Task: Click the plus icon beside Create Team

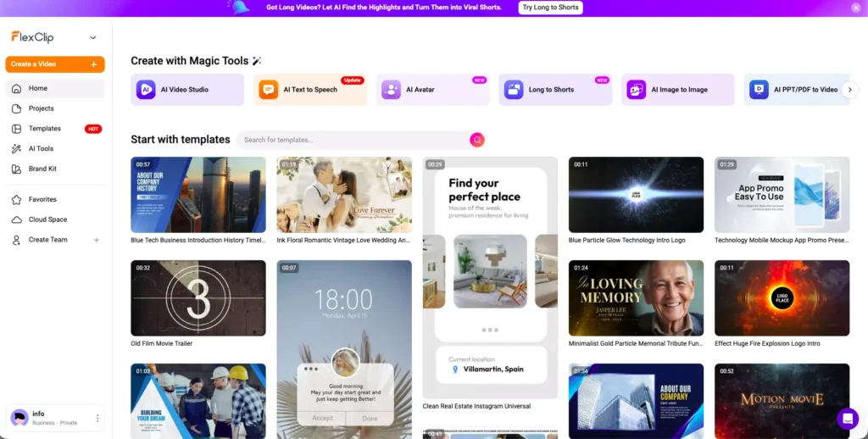Action: [x=97, y=240]
